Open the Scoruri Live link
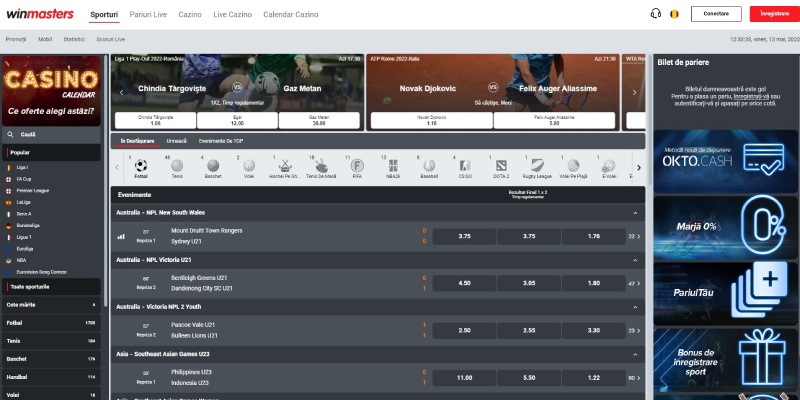The image size is (800, 400). click(x=110, y=39)
